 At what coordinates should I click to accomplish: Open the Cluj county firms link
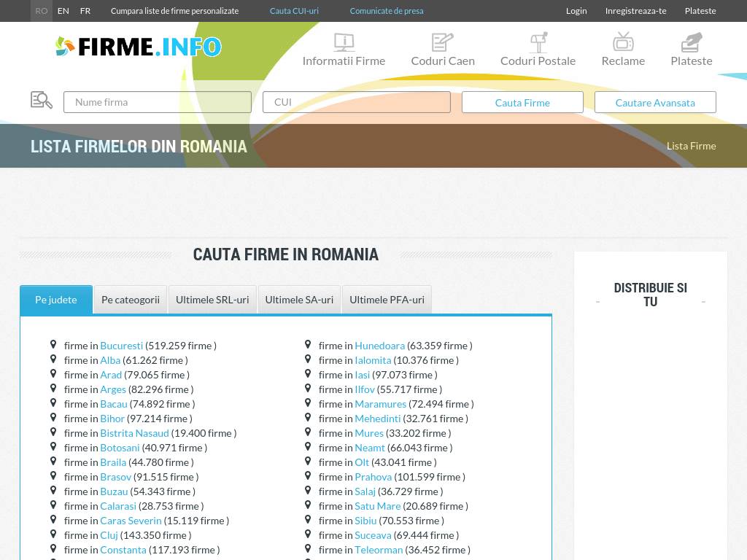109,535
